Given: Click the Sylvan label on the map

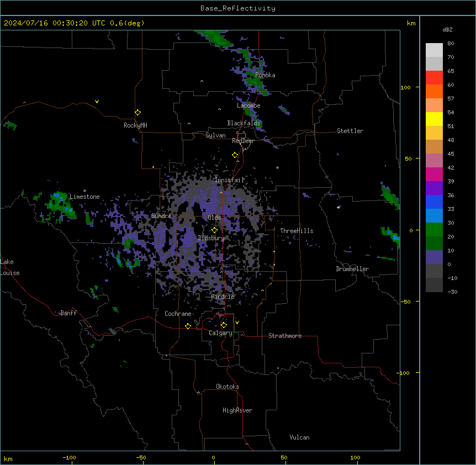Looking at the screenshot, I should coord(215,135).
